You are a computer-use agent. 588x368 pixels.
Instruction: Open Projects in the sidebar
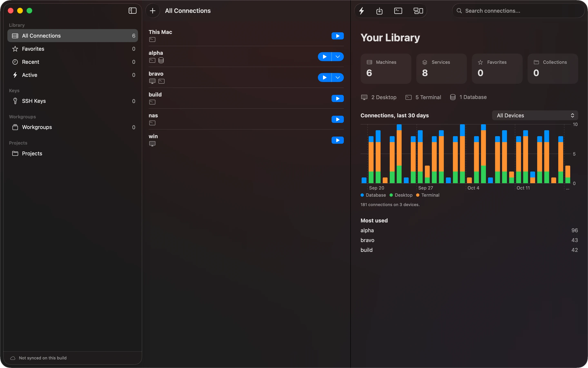pos(73,154)
